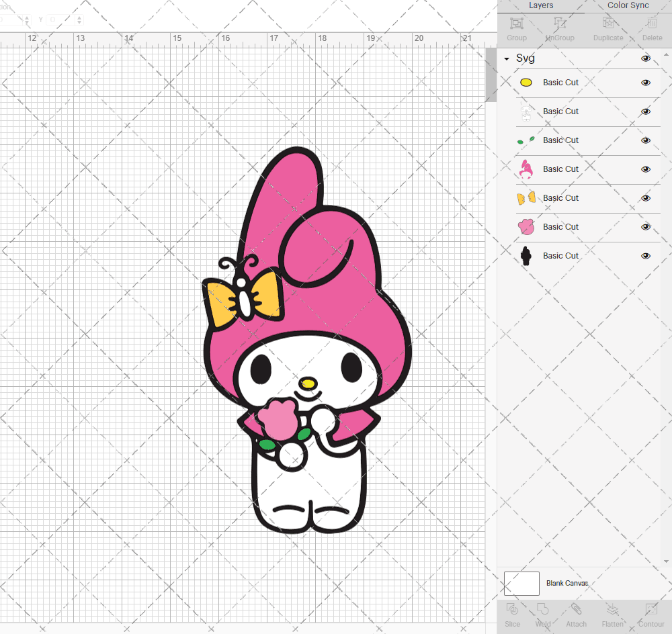
Task: Open the Layers tab
Action: [x=541, y=5]
